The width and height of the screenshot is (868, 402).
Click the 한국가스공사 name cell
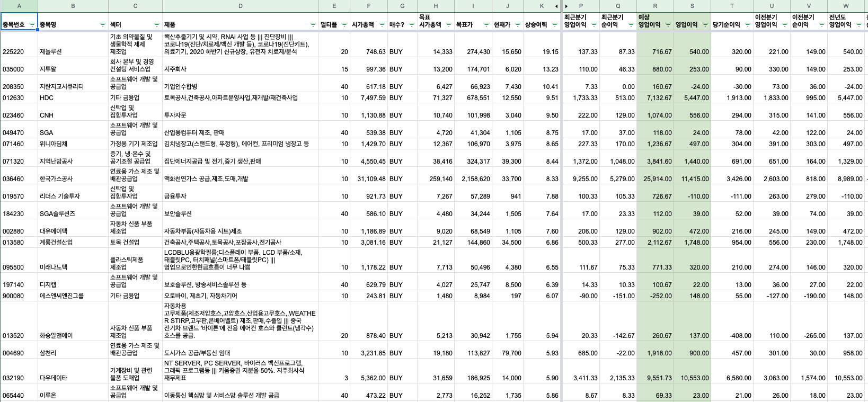73,175
